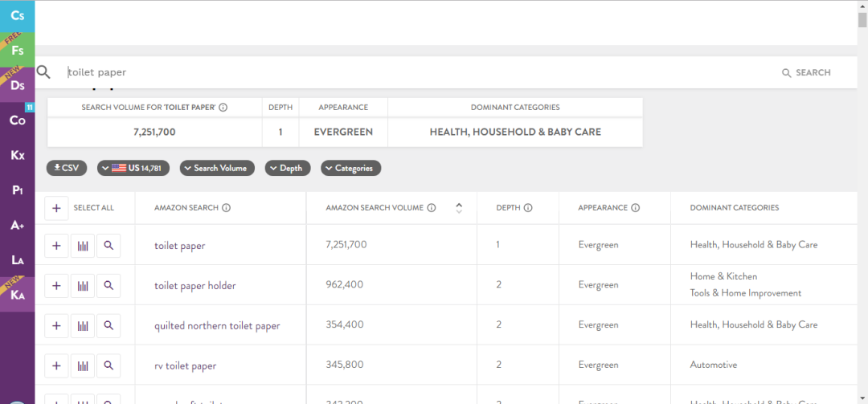This screenshot has width=868, height=404.
Task: Click the Home & Kitchen category text
Action: tap(723, 276)
